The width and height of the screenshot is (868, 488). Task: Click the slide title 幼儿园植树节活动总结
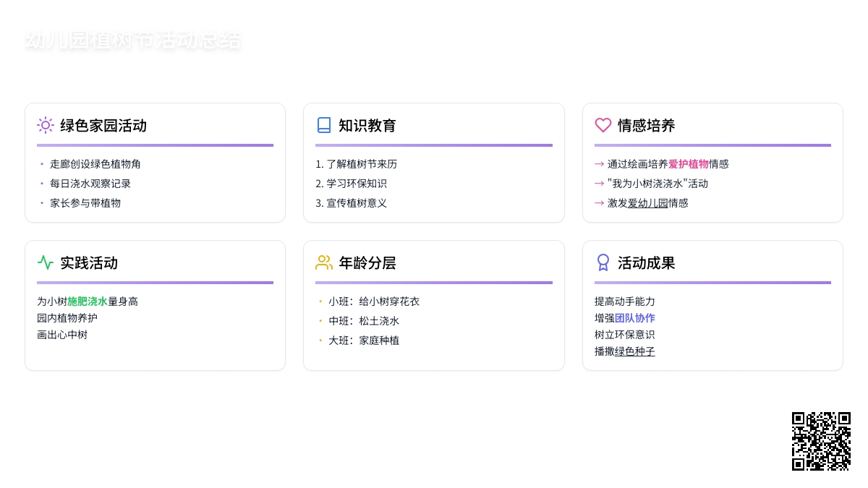tap(133, 40)
